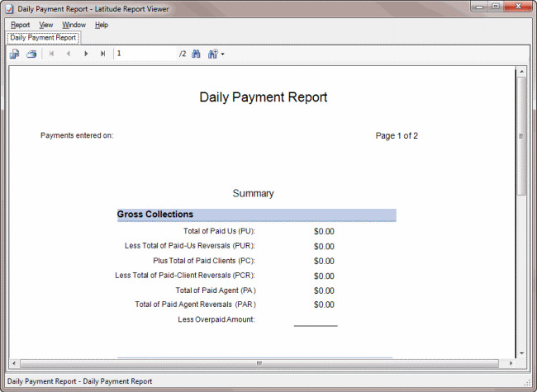The image size is (537, 392).
Task: Click the page number input field
Action: (145, 54)
